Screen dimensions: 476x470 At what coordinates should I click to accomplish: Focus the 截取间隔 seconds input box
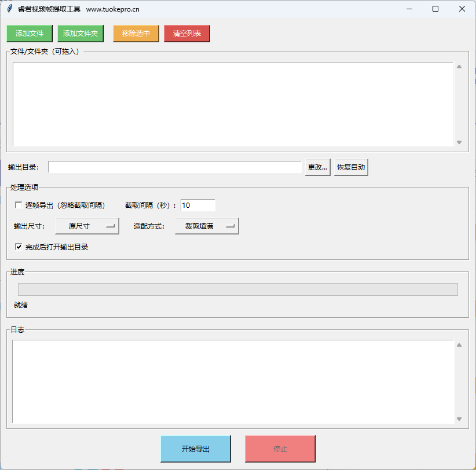[197, 205]
